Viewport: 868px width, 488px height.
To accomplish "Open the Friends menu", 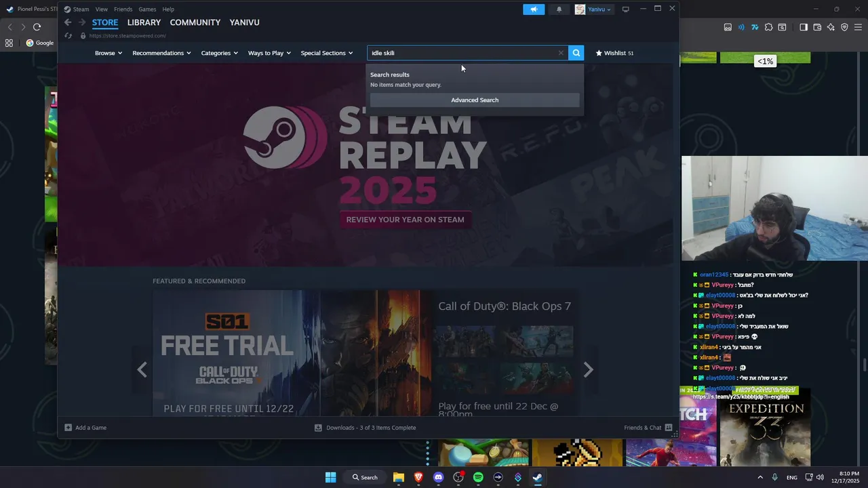I will pyautogui.click(x=123, y=9).
